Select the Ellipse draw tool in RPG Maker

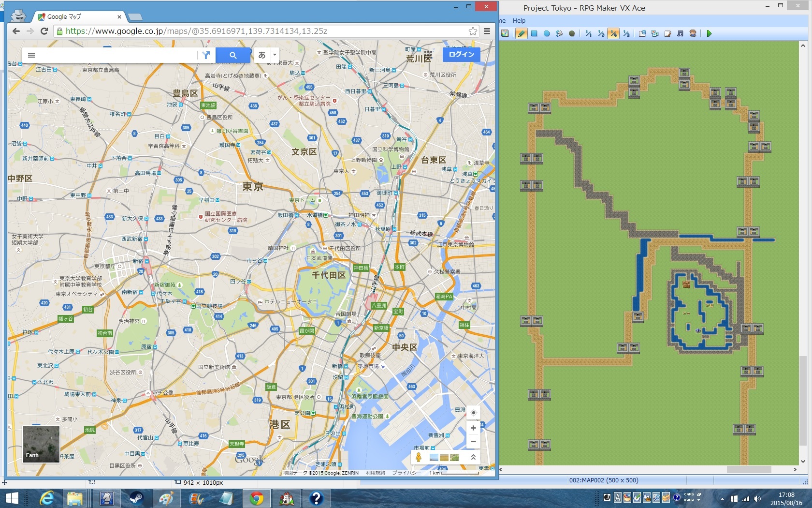[547, 33]
